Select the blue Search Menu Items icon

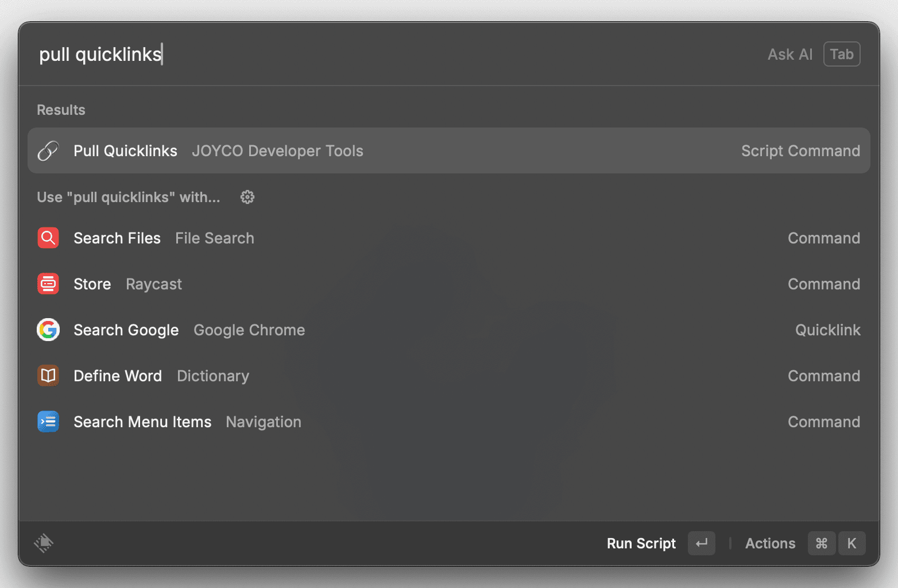point(48,421)
